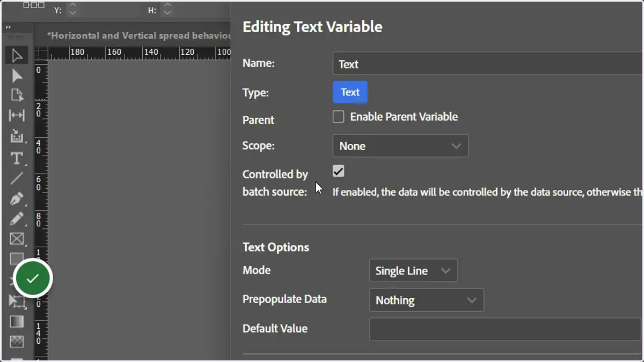The width and height of the screenshot is (644, 362).
Task: Select the Pen tool
Action: point(17,199)
